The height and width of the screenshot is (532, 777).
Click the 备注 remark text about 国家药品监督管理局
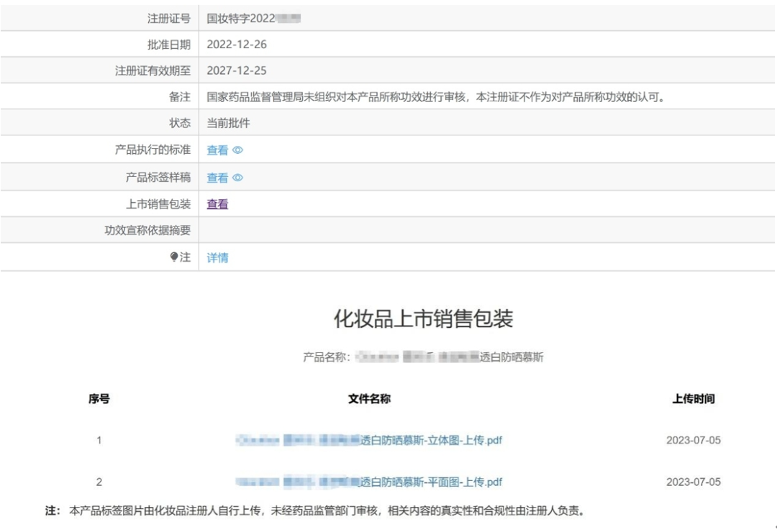tap(435, 97)
